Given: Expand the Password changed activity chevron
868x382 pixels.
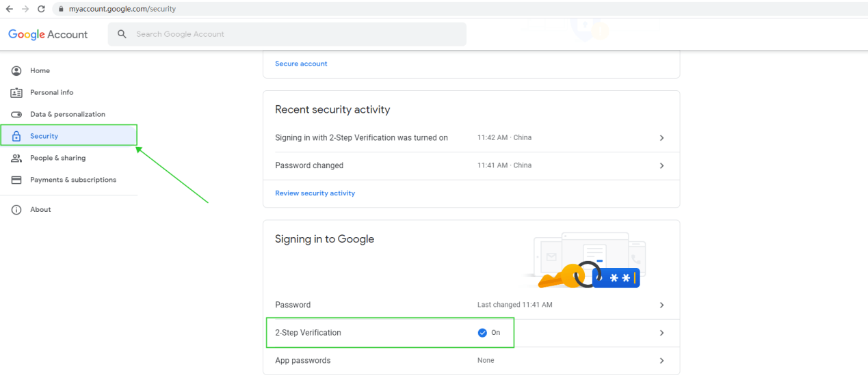Looking at the screenshot, I should point(661,165).
